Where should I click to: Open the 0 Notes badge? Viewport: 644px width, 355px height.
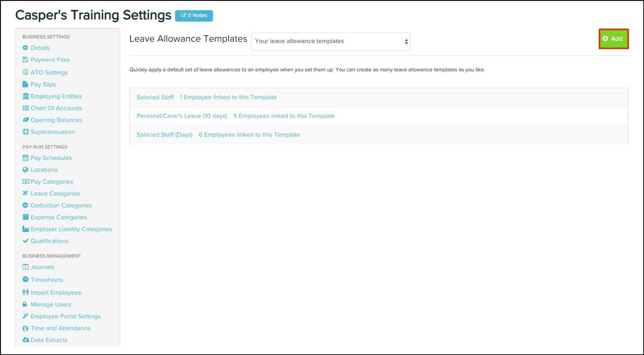(x=194, y=15)
